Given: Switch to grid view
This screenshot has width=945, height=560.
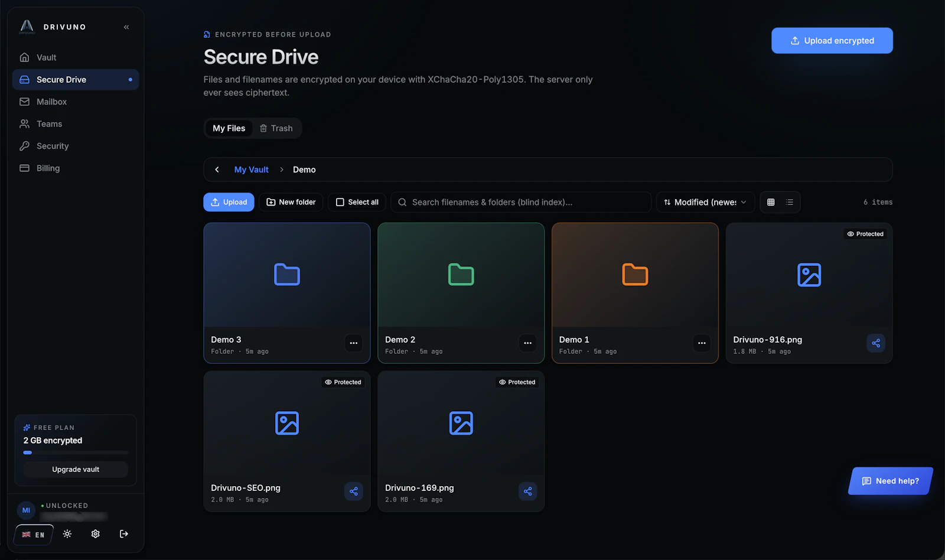Looking at the screenshot, I should (771, 202).
